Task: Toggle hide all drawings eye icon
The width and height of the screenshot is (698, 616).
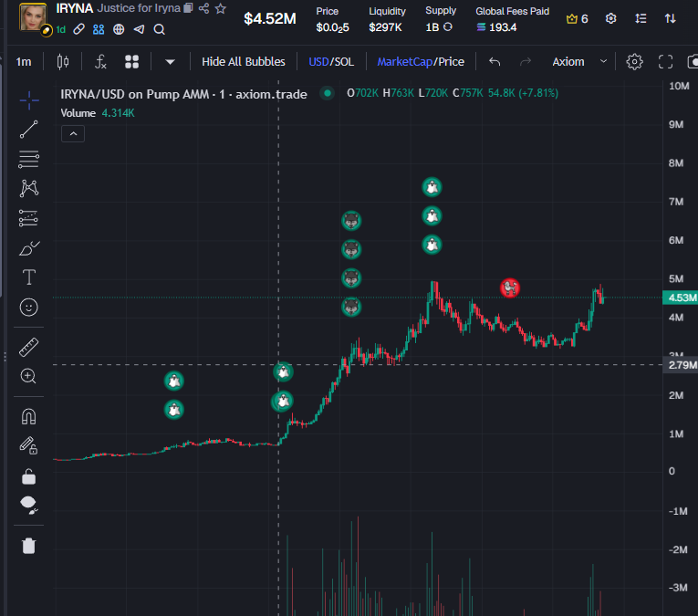Action: coord(29,506)
